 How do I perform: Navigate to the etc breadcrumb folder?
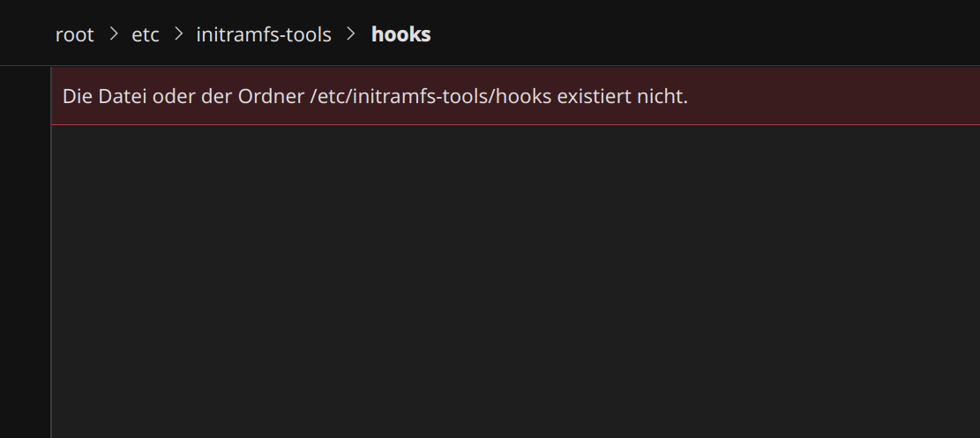tap(146, 34)
